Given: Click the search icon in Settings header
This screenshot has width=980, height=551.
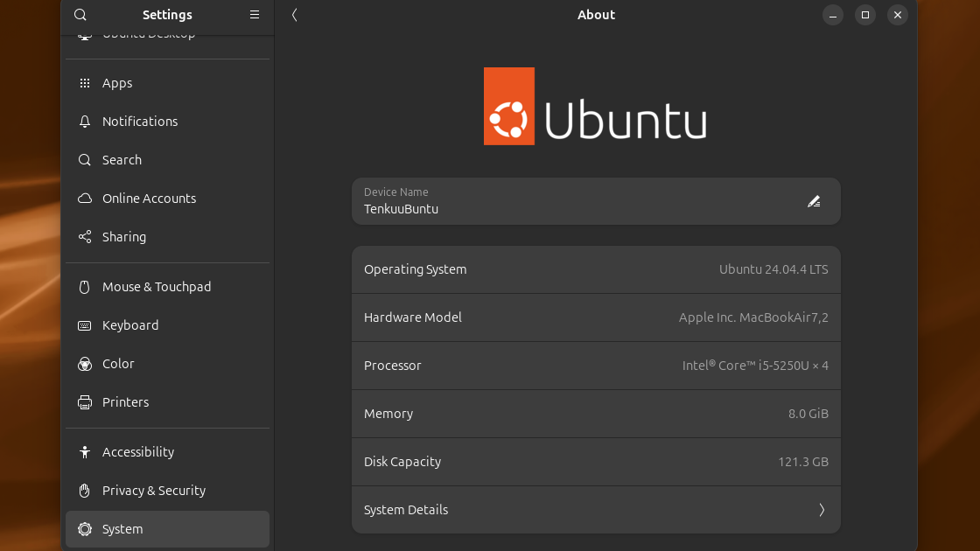Looking at the screenshot, I should click(x=80, y=15).
